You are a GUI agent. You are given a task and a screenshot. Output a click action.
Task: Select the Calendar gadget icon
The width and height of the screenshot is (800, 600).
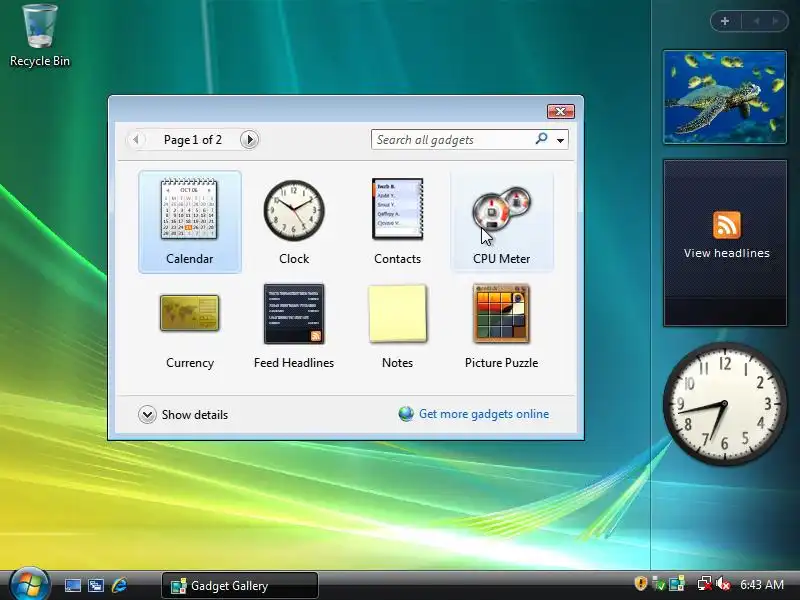pos(189,209)
